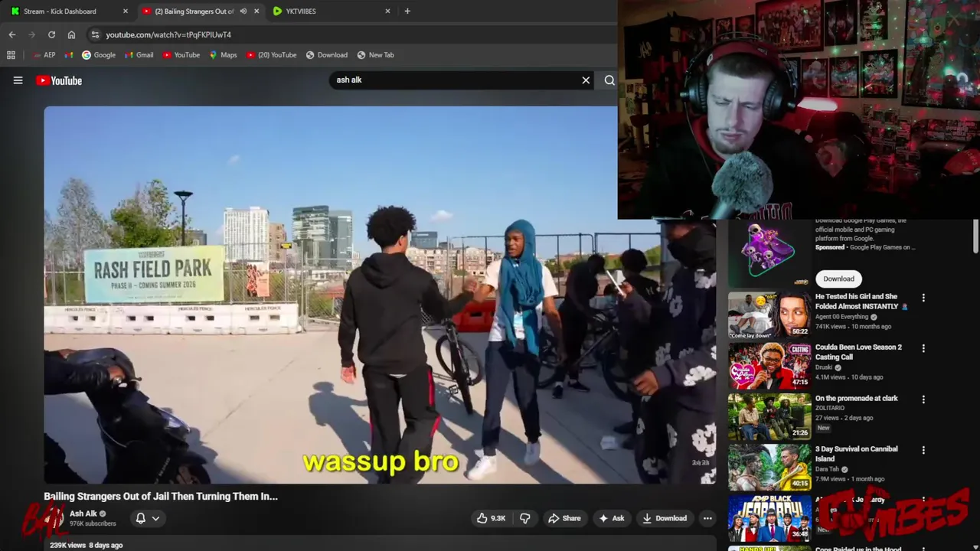Go forward in browser history
This screenshot has height=551, width=980.
point(31,34)
